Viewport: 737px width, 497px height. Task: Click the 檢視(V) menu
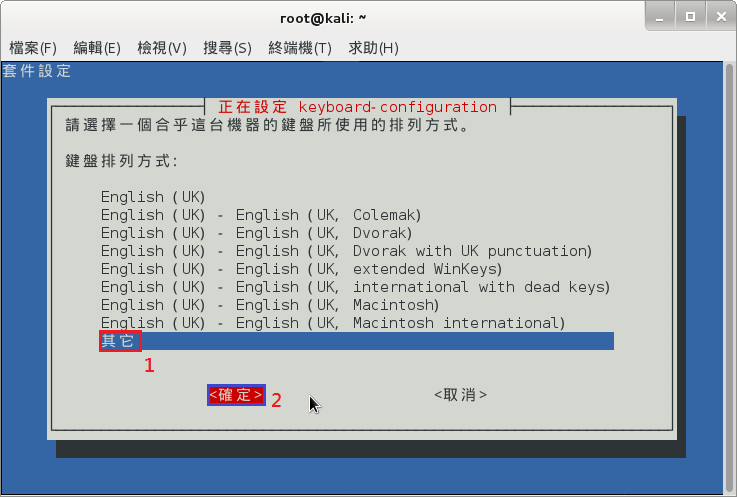click(x=162, y=48)
